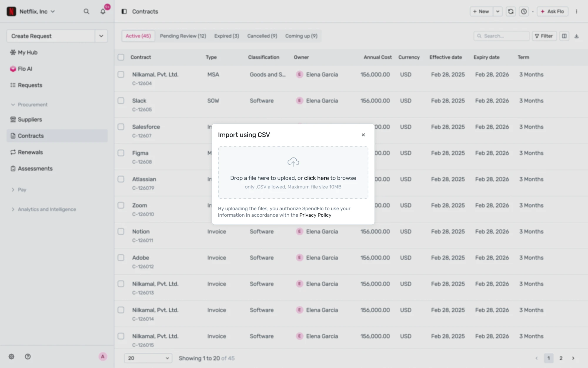Check the Salesforce row checkbox
The width and height of the screenshot is (588, 368).
(x=121, y=127)
